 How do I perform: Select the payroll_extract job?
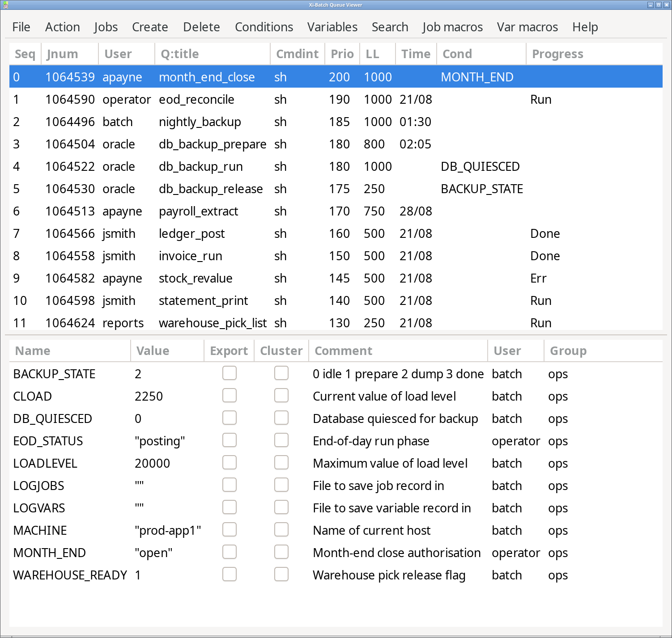336,211
